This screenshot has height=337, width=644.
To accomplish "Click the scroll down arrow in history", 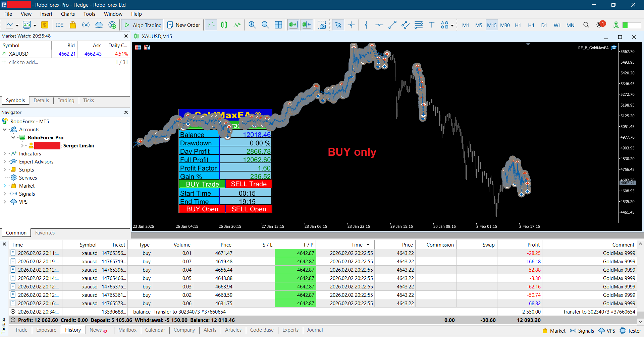I will pyautogui.click(x=640, y=322).
